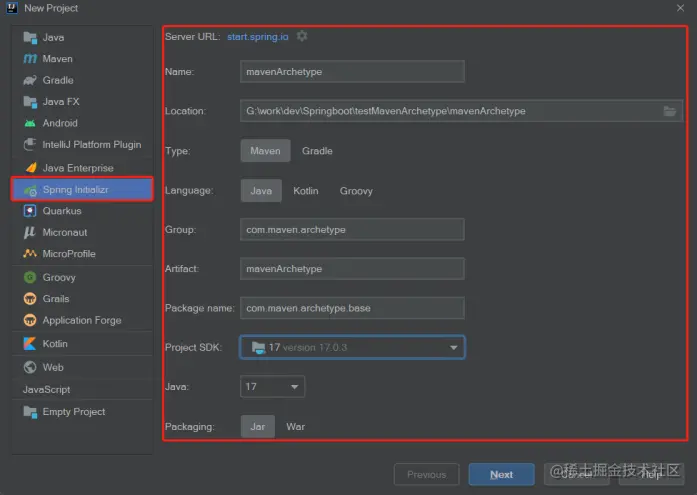Screen dimensions: 697x495
Task: Choose the IntelliJ Platform Plugin icon
Action: tap(30, 144)
